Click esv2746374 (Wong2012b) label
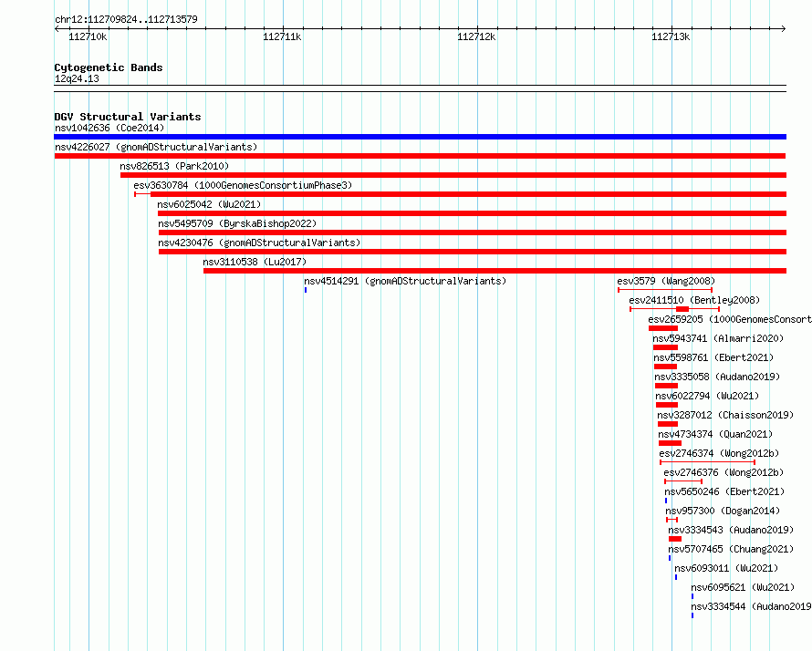This screenshot has width=812, height=651. [719, 453]
